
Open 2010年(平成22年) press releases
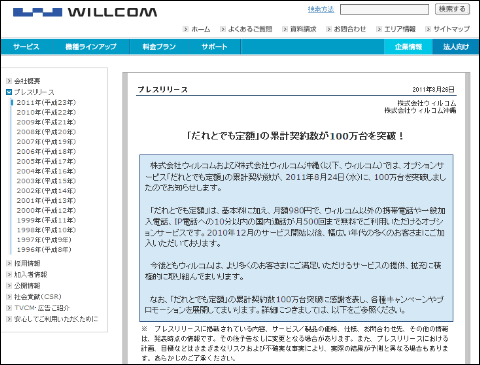pyautogui.click(x=46, y=112)
